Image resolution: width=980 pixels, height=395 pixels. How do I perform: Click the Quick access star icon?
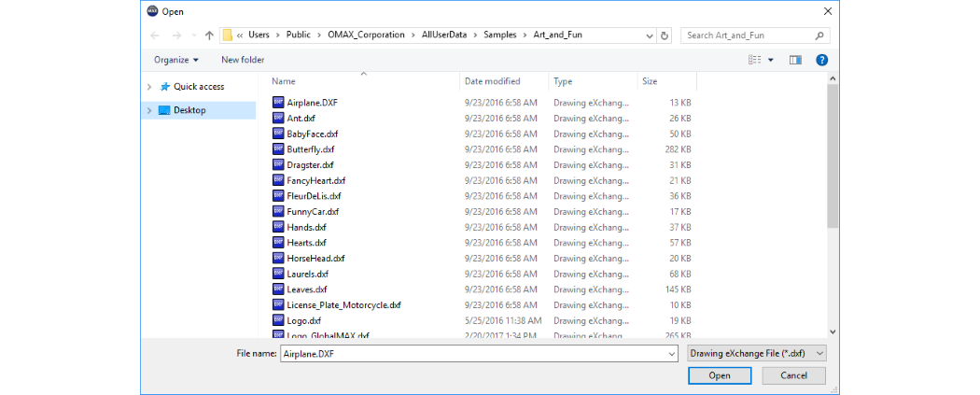(x=165, y=87)
